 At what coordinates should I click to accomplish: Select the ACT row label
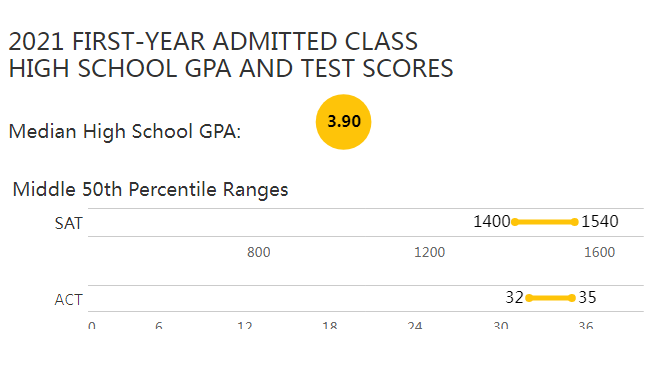69,300
